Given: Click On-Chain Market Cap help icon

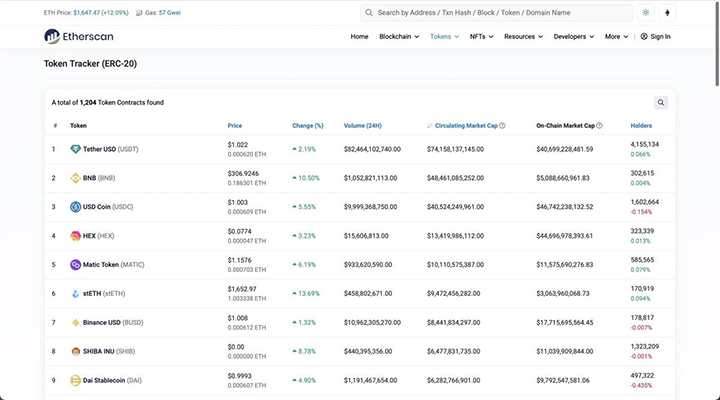Looking at the screenshot, I should (599, 125).
